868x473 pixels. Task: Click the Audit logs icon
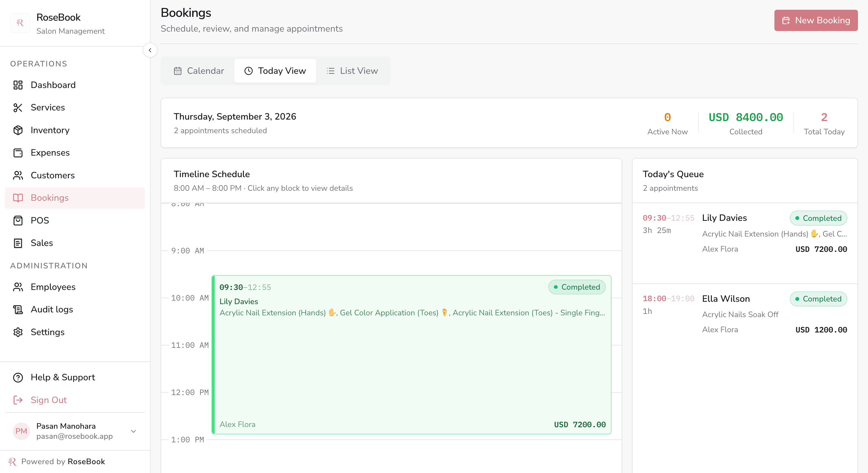(18, 309)
